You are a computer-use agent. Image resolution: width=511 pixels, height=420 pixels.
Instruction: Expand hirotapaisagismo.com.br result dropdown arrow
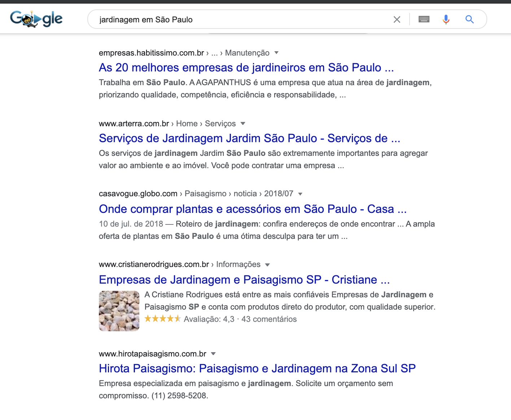[213, 354]
